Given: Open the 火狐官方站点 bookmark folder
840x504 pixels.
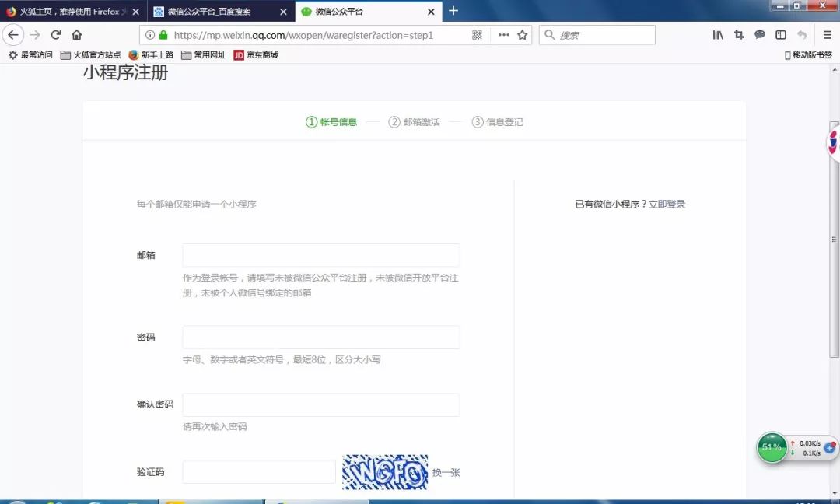Looking at the screenshot, I should [90, 55].
